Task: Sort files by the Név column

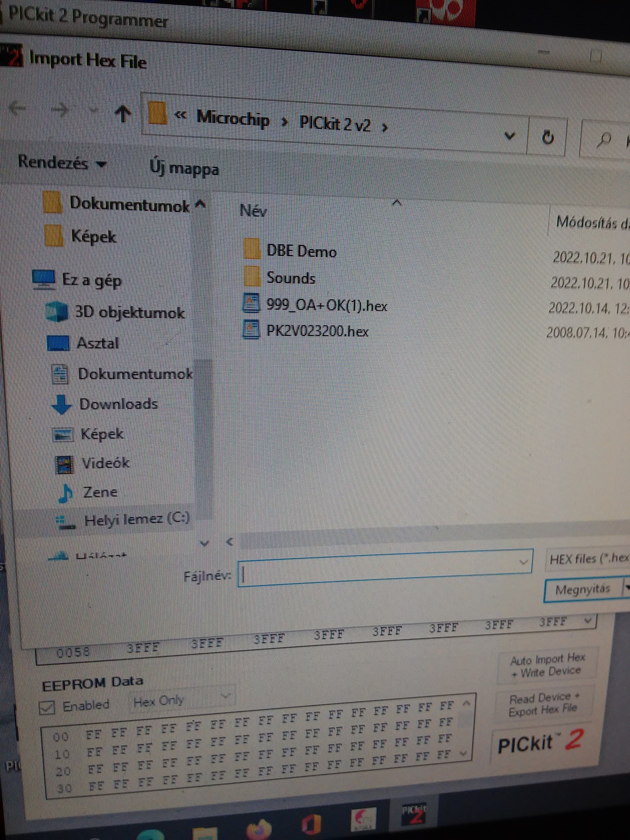Action: click(x=253, y=211)
